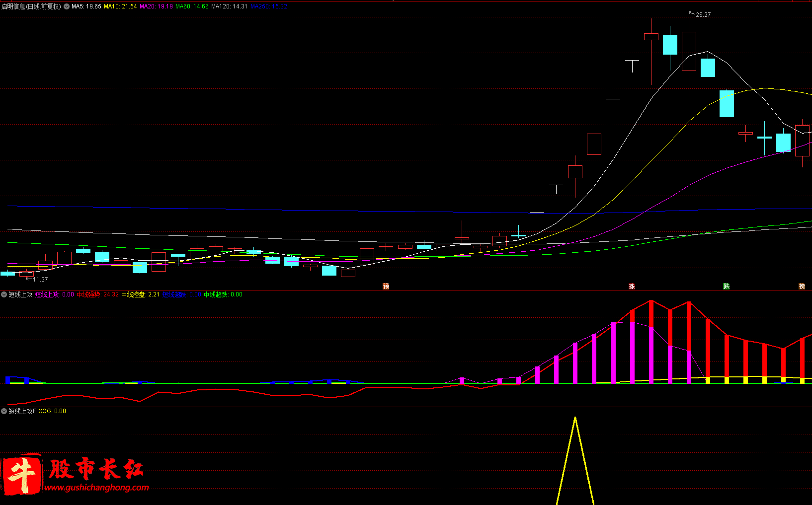Click the orange 榜 event marker
The image size is (812, 505).
tap(802, 286)
